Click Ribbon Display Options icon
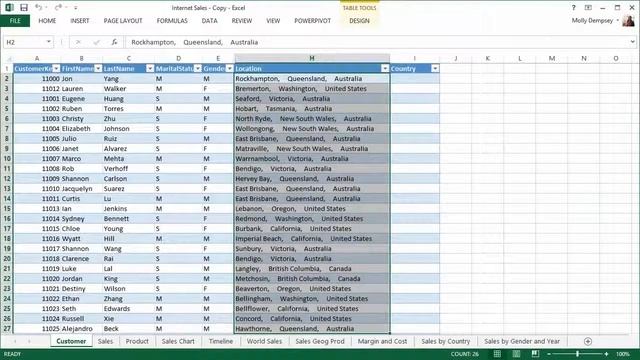This screenshot has width=640, height=360. [x=588, y=7]
